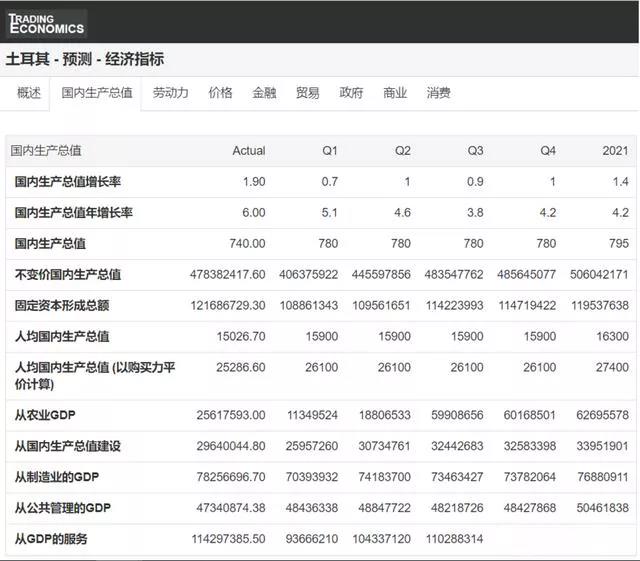Open the 贸易 tab
The width and height of the screenshot is (640, 561).
coord(308,93)
